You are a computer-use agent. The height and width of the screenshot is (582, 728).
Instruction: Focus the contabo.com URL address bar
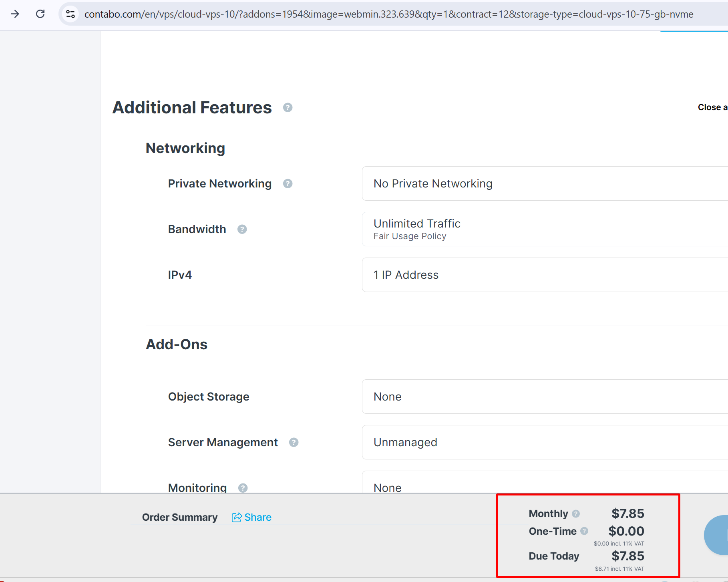(388, 14)
